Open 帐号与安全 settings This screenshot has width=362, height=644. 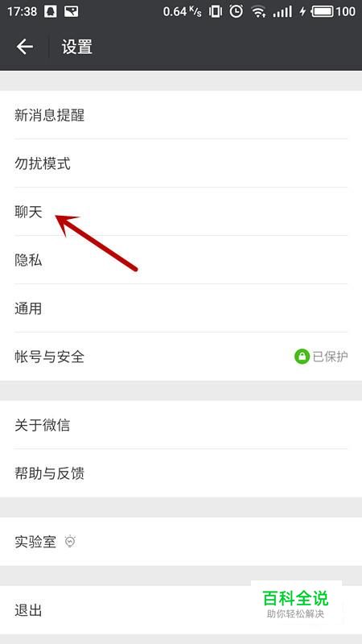tap(181, 357)
